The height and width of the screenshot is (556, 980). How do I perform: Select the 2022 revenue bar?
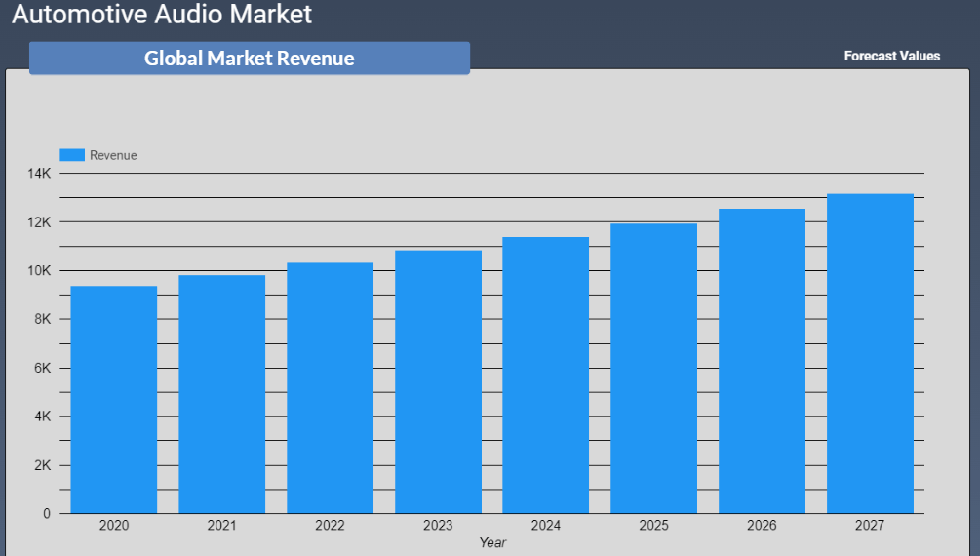(x=330, y=388)
